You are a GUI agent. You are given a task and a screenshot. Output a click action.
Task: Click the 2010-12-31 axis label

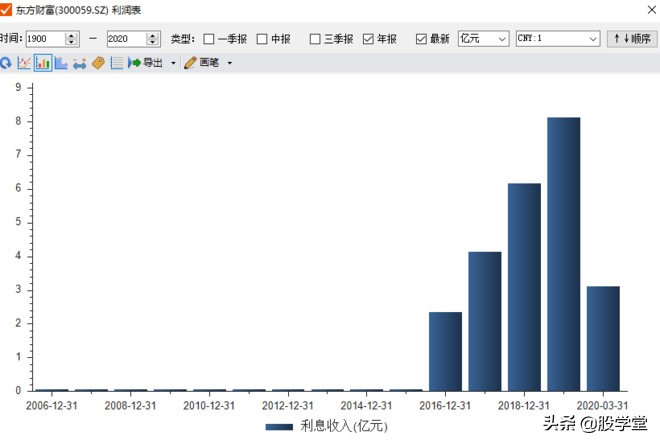[x=209, y=406]
